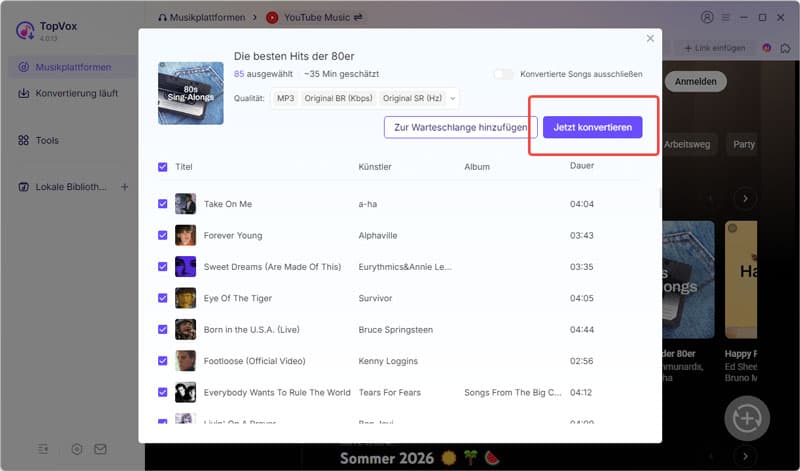Screen dimensions: 800x471
Task: Click the Musikplattformen breadcrumb link
Action: tap(207, 17)
